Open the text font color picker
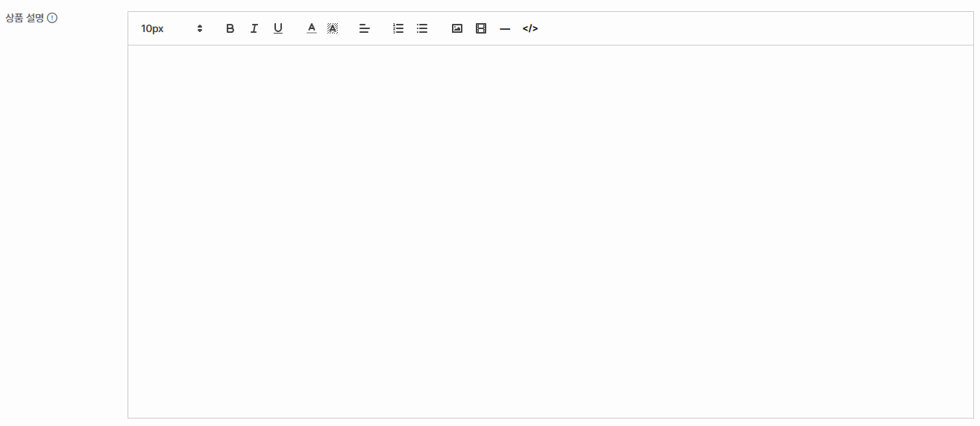This screenshot has height=426, width=980. click(312, 28)
